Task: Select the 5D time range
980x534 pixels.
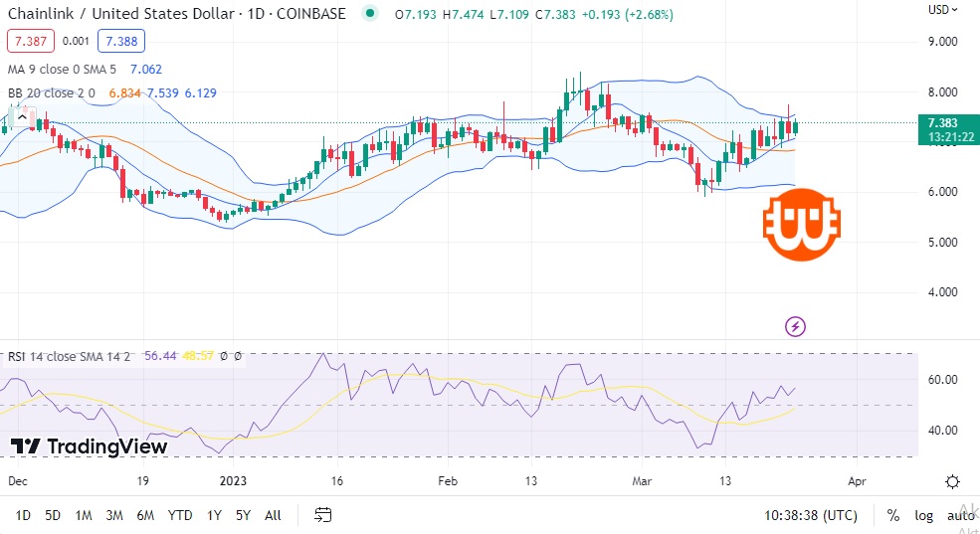Action: pyautogui.click(x=53, y=515)
